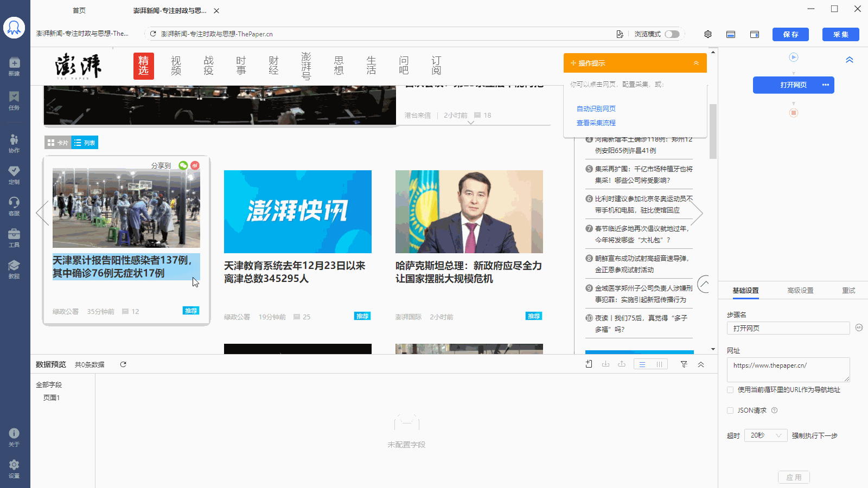Open the 客服 customer service icon
Screen dimensions: 868x488
(x=14, y=206)
